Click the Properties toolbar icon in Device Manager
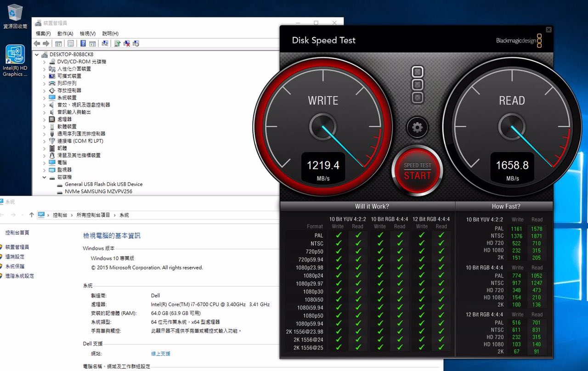 (x=71, y=44)
